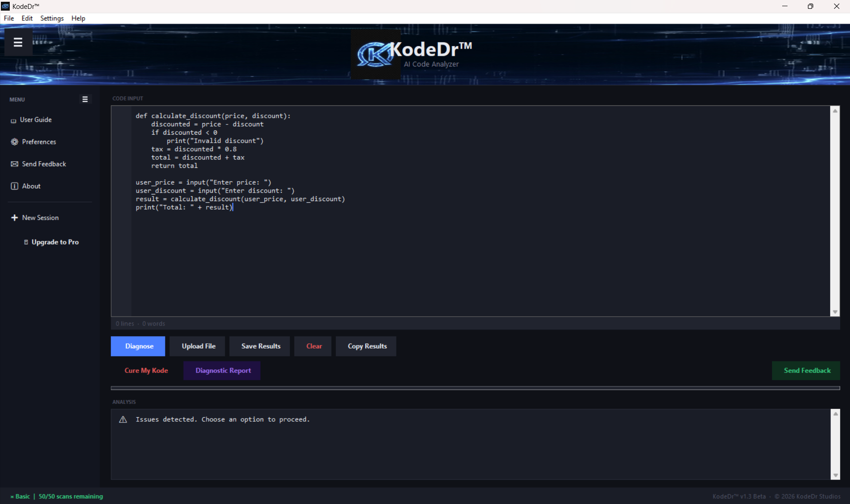This screenshot has width=850, height=504.
Task: Restore down the KodeDr window
Action: tap(811, 6)
